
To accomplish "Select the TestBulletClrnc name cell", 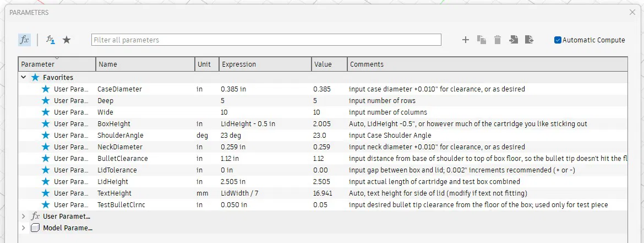I will (121, 205).
